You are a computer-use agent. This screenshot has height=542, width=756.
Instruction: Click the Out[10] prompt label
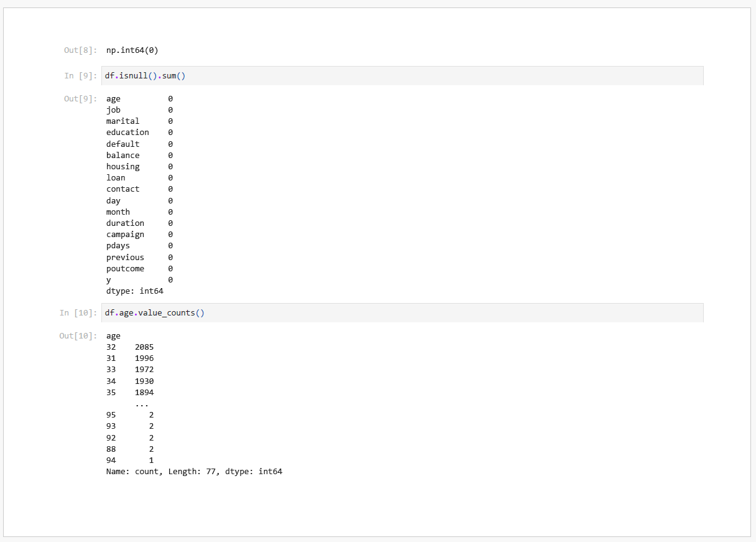pyautogui.click(x=78, y=336)
